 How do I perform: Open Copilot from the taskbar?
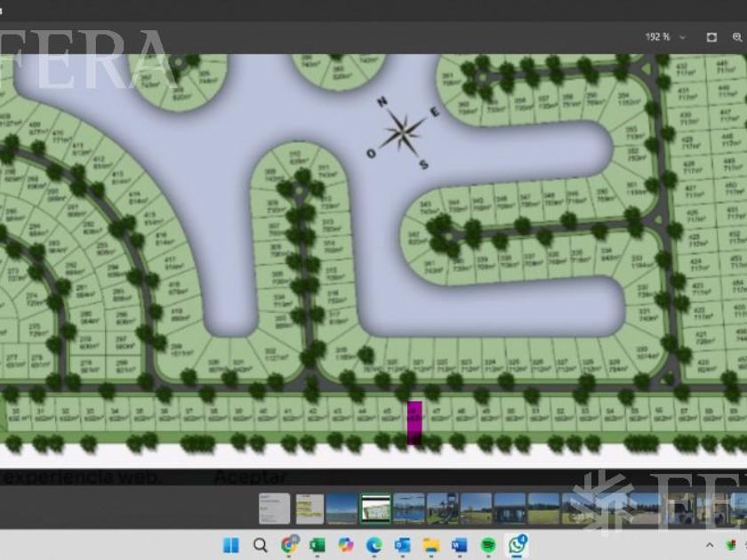tap(346, 544)
